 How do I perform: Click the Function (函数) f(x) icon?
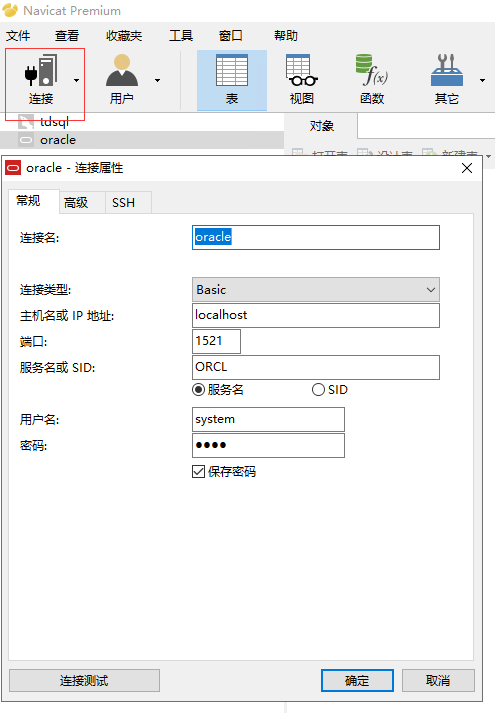(371, 70)
